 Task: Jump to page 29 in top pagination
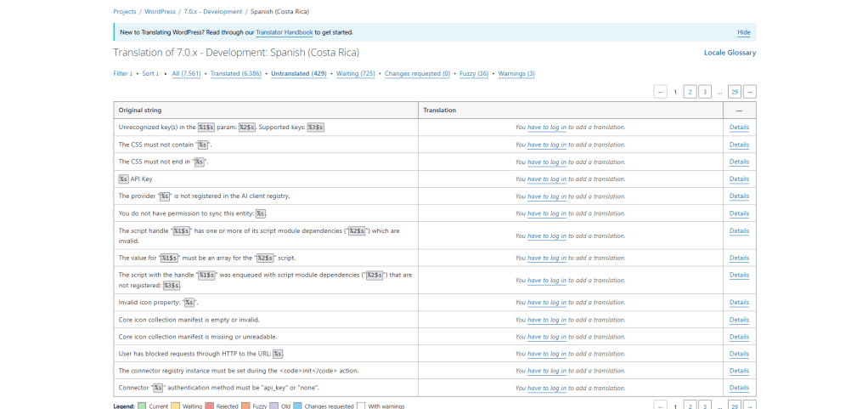(734, 92)
